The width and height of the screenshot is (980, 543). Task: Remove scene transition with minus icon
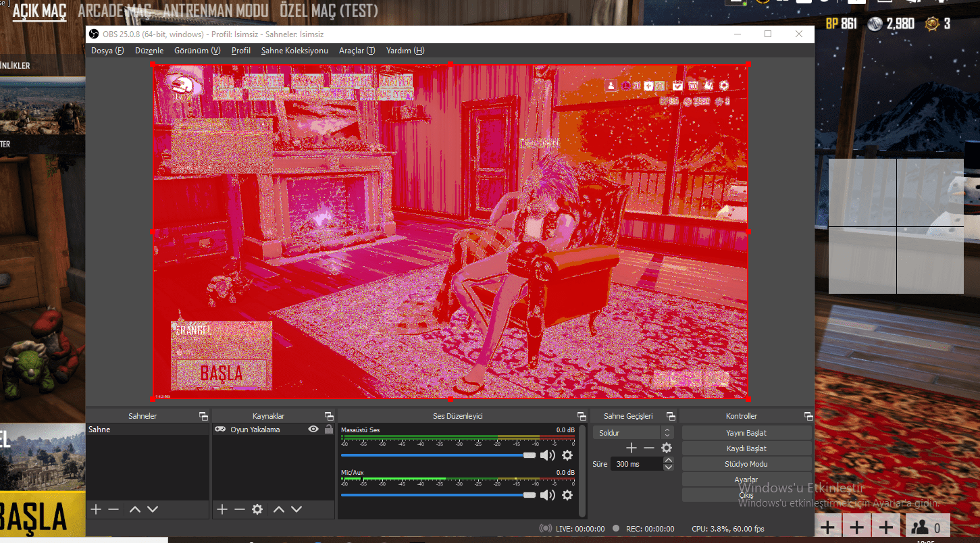[649, 448]
